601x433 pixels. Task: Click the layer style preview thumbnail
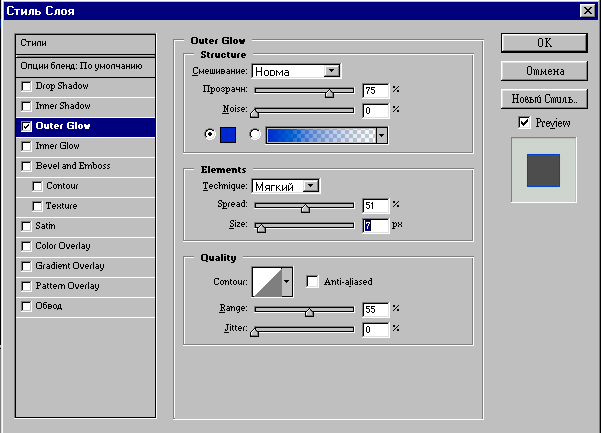[544, 170]
